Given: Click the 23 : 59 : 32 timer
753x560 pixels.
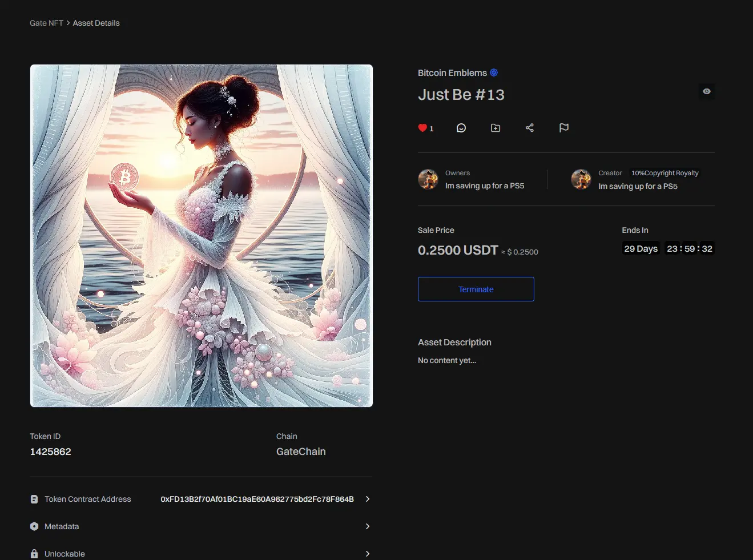Looking at the screenshot, I should click(x=690, y=248).
